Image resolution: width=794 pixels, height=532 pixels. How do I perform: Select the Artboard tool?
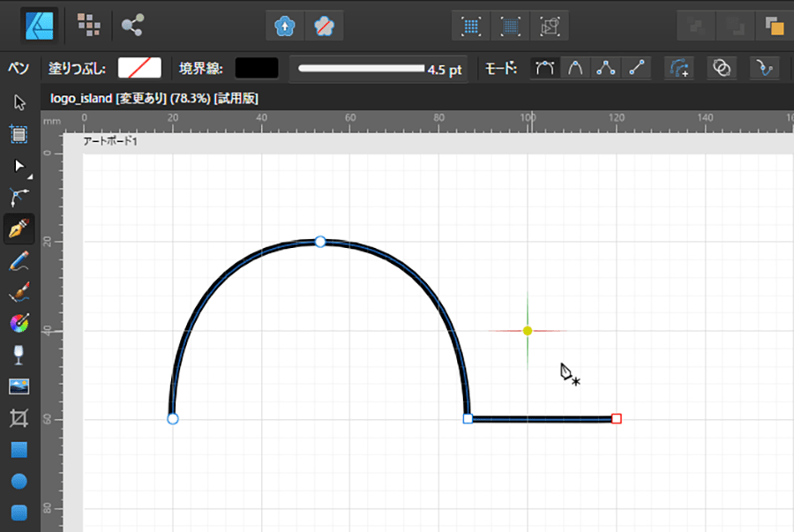pyautogui.click(x=19, y=134)
